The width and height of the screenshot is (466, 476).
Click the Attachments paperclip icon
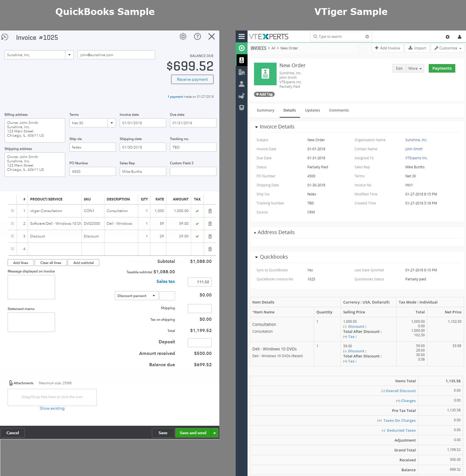click(11, 383)
